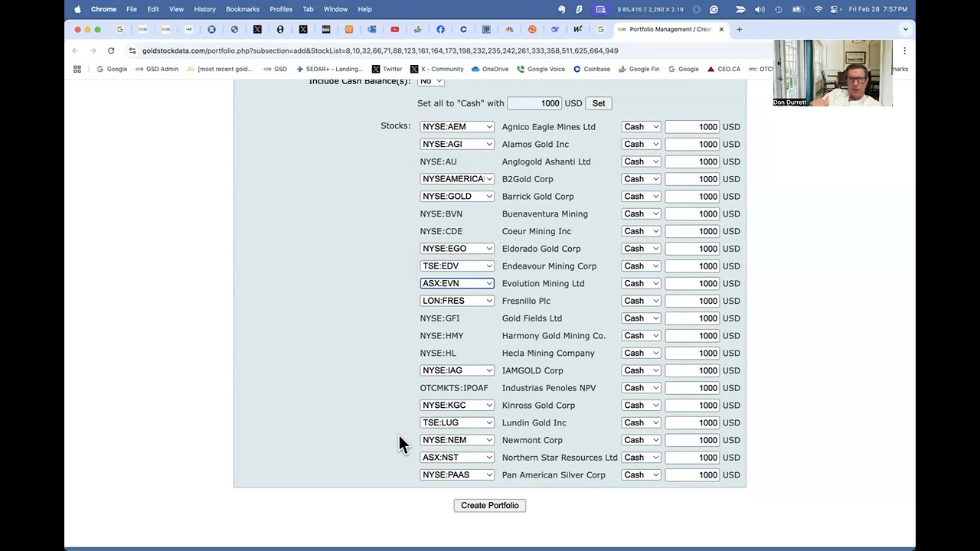980x551 pixels.
Task: Close the Portfolio Management tab
Action: pyautogui.click(x=721, y=29)
